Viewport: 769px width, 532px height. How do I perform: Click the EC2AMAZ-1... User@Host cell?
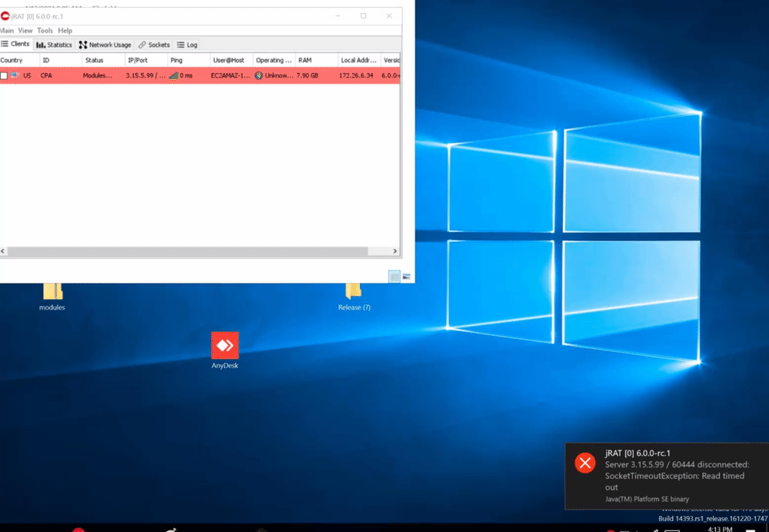click(x=231, y=75)
